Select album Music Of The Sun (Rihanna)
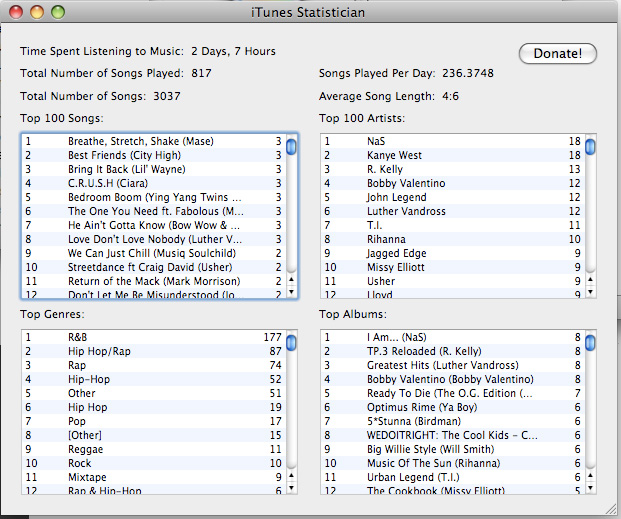This screenshot has height=519, width=621. [x=453, y=463]
